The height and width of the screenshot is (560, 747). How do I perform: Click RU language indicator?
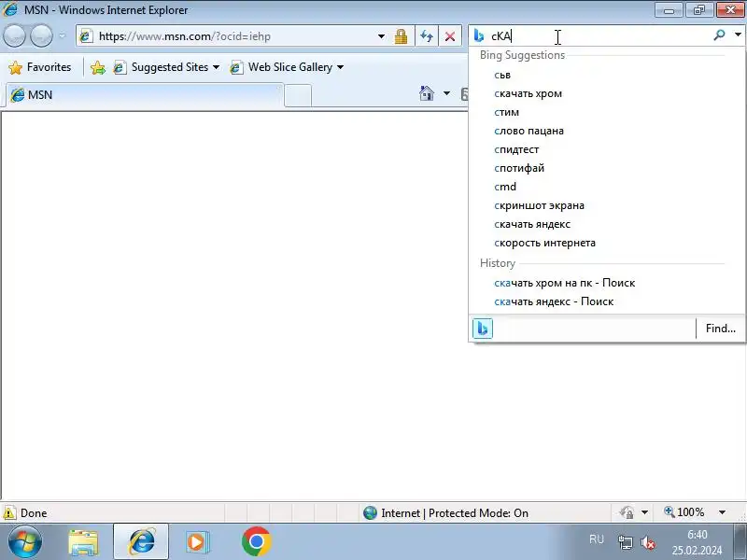(x=597, y=539)
